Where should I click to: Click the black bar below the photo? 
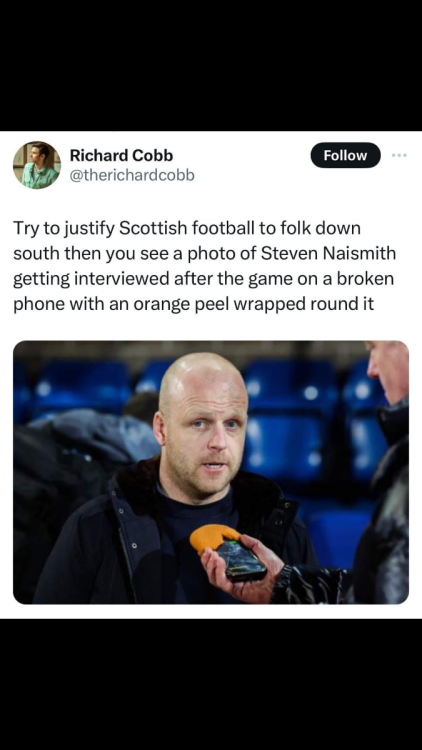[x=211, y=684]
